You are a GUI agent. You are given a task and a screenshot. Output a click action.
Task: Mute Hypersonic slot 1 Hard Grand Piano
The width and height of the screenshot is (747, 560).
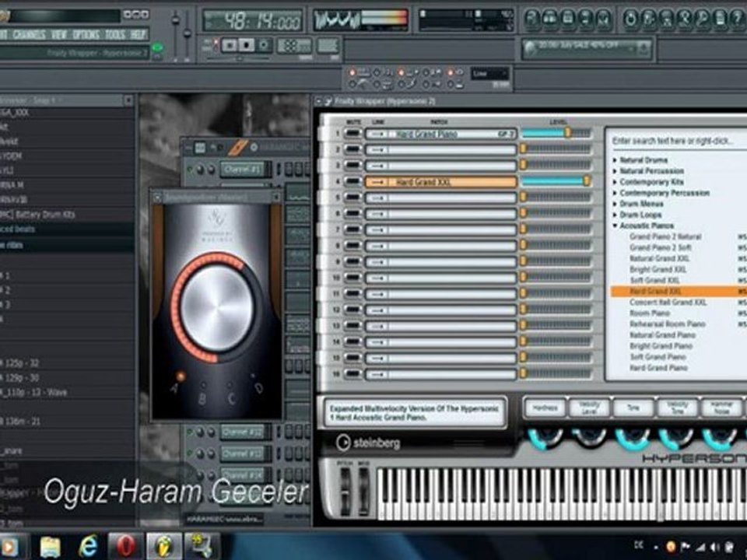[352, 134]
